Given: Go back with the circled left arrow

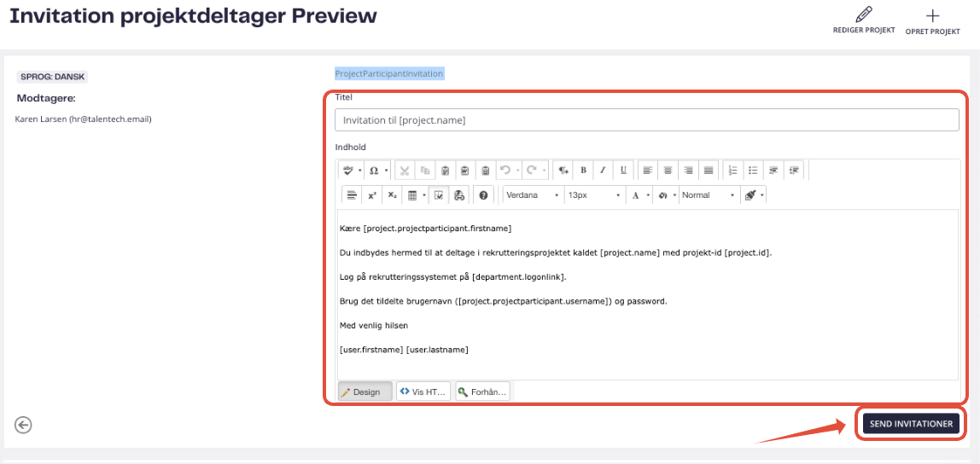Looking at the screenshot, I should [x=23, y=426].
